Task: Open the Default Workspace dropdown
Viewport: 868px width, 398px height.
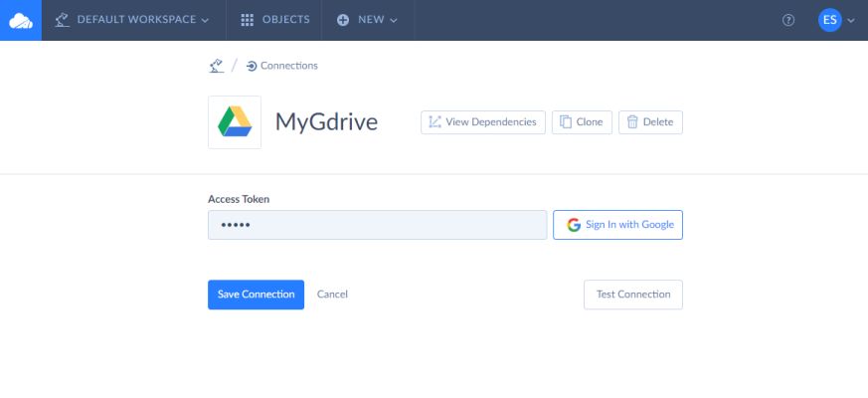Action: click(x=132, y=20)
